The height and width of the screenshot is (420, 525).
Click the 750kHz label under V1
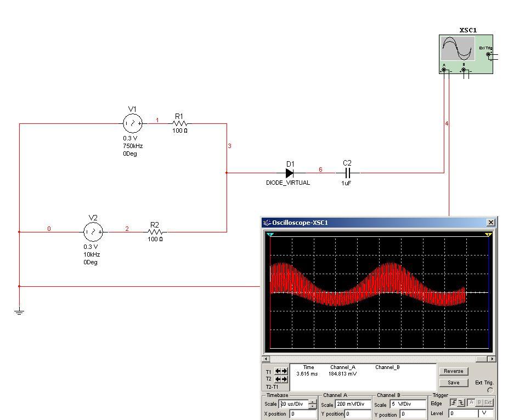pos(133,146)
